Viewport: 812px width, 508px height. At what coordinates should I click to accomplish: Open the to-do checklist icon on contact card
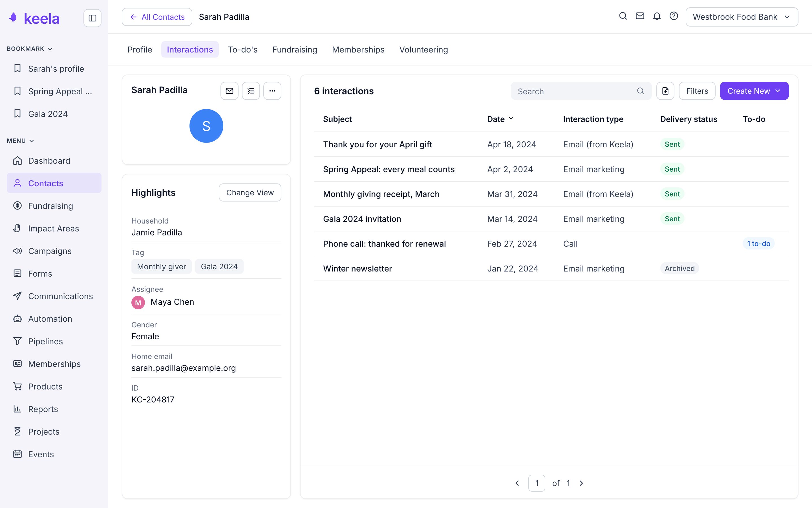pos(251,91)
